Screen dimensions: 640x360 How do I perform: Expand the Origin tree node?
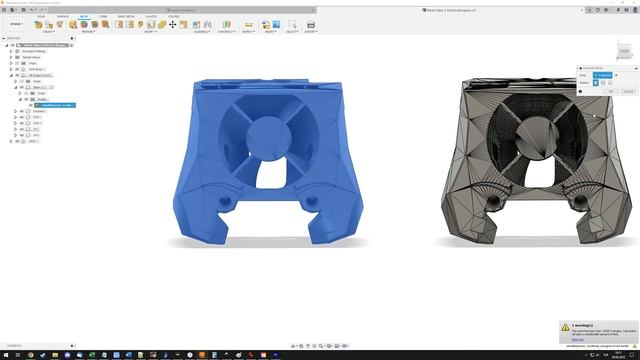point(11,63)
